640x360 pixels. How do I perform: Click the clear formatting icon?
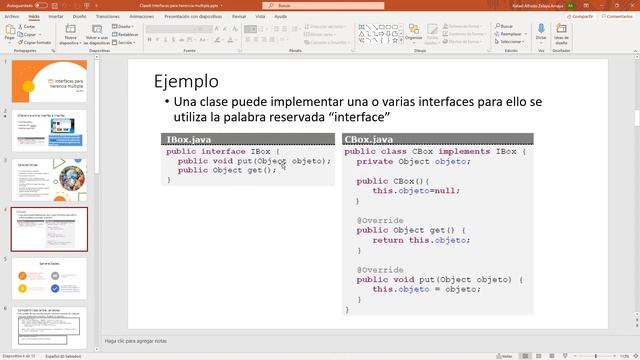click(235, 29)
